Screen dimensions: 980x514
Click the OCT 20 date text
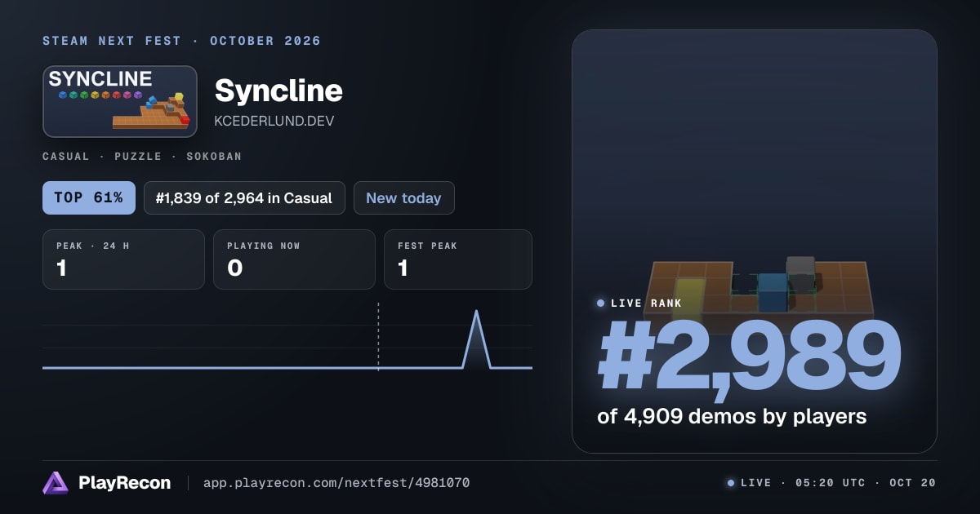point(912,483)
